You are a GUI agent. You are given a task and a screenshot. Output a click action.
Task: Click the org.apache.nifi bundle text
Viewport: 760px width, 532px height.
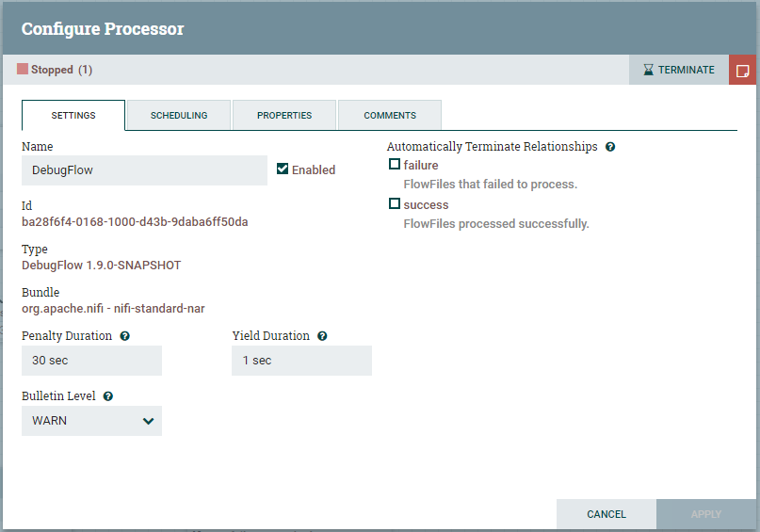(113, 309)
